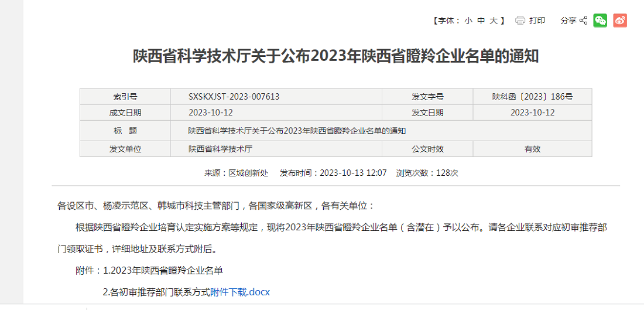Click the 发文字号 label cell
The image size is (644, 310).
point(427,97)
